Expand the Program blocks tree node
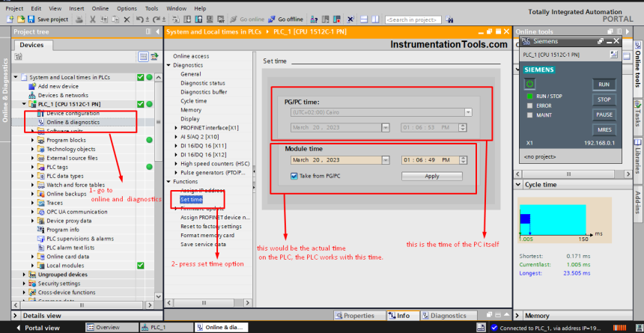Image resolution: width=644 pixels, height=333 pixels. (x=33, y=140)
